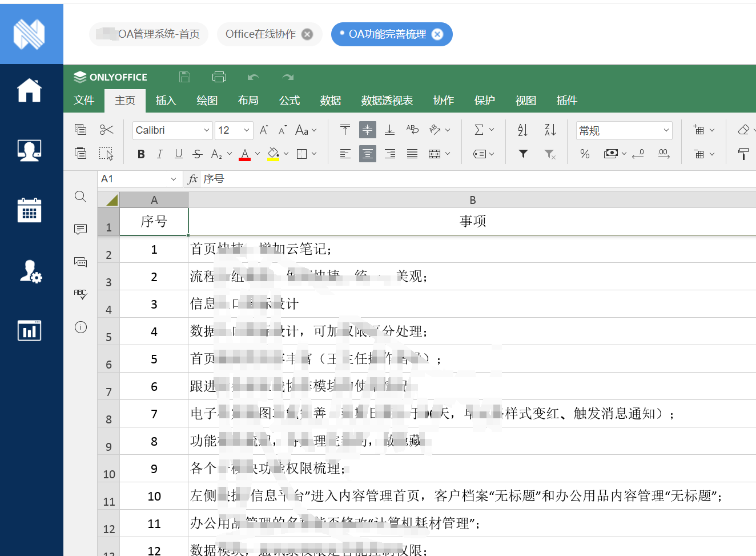Open the calendar icon in navy sidebar

coord(29,210)
